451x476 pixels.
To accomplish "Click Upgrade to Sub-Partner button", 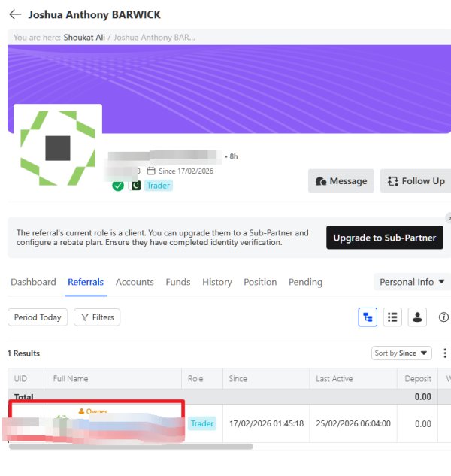I will tap(385, 238).
